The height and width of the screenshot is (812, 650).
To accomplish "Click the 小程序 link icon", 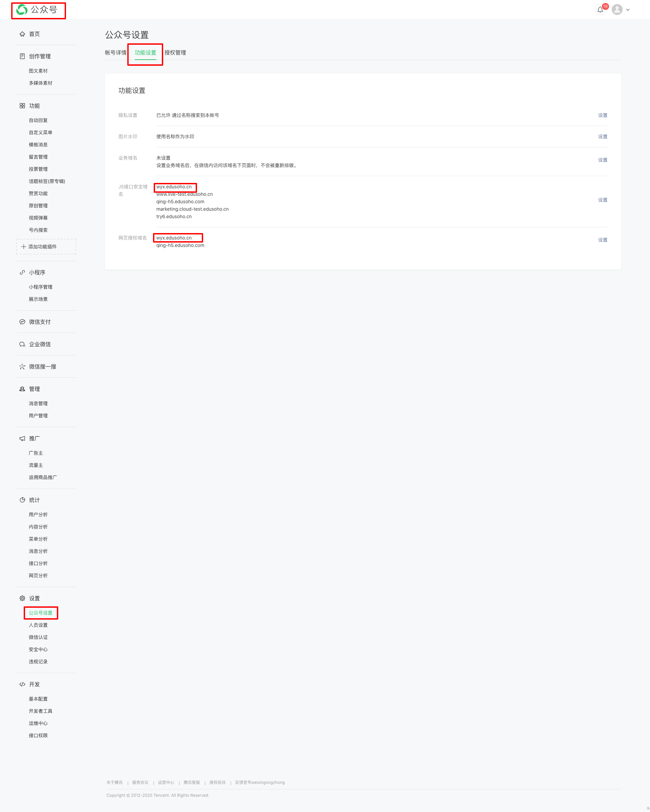I will click(x=22, y=272).
